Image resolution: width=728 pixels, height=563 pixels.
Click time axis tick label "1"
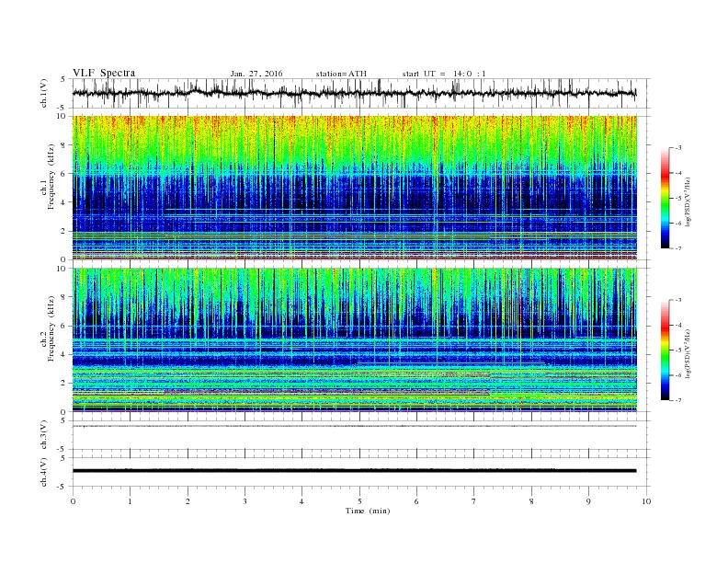click(131, 501)
